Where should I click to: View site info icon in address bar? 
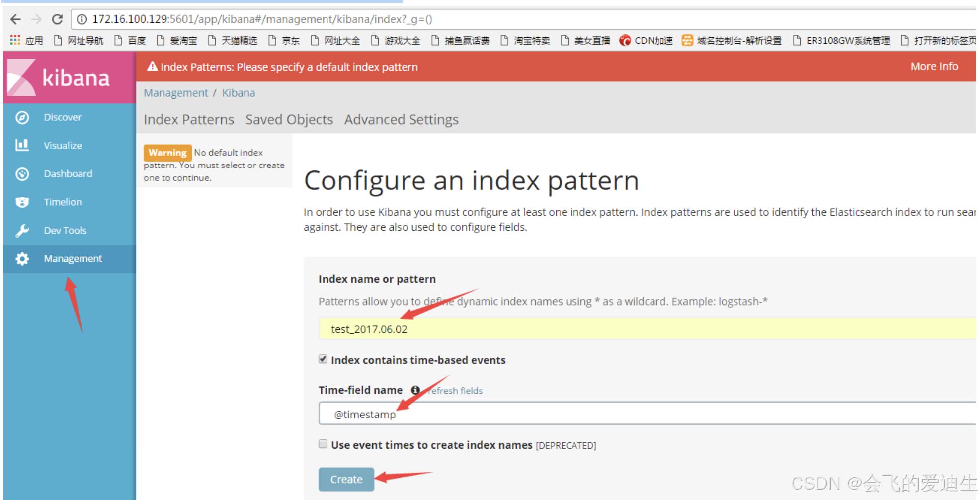(82, 19)
